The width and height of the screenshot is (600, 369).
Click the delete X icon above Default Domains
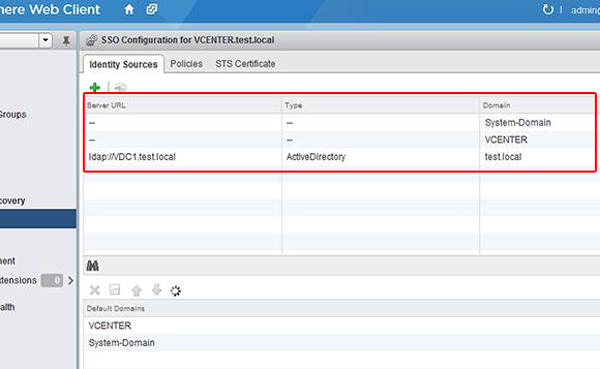[x=95, y=290]
